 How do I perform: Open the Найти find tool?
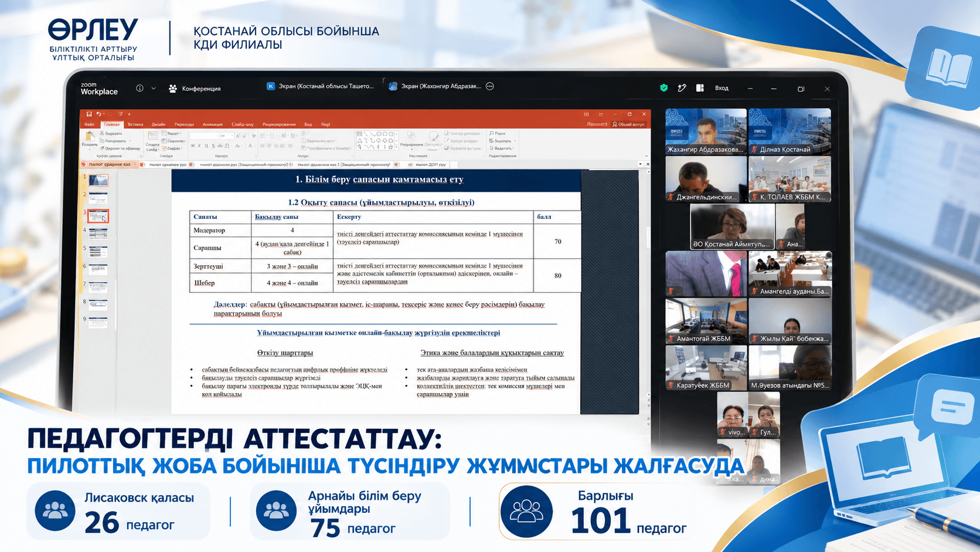(x=498, y=134)
